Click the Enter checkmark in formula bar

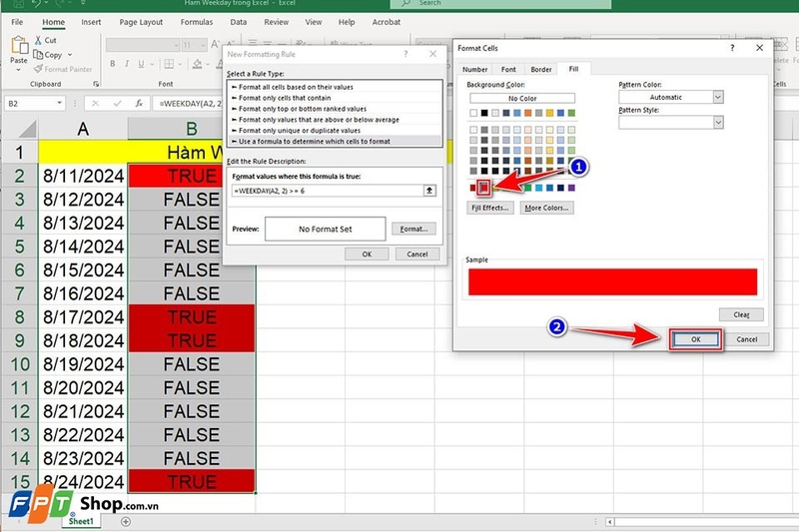click(x=117, y=104)
